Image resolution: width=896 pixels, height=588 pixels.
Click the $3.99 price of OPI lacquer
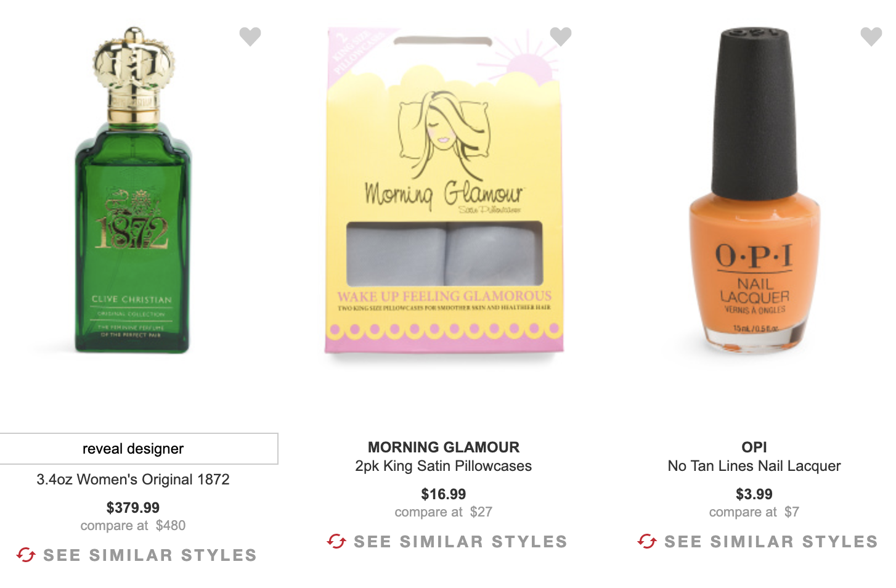pos(754,494)
